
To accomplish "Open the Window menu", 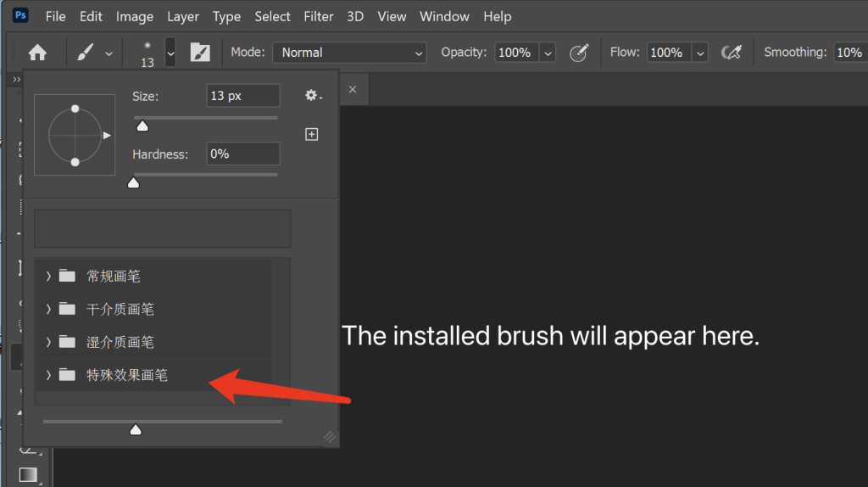I will (x=444, y=17).
